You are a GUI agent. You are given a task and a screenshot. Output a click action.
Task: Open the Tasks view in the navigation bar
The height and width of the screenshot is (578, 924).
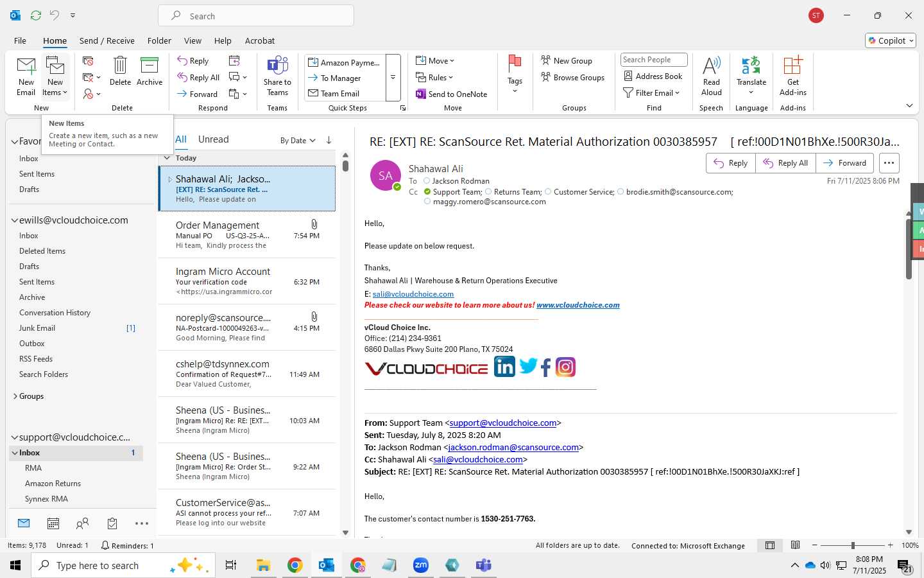click(x=112, y=523)
